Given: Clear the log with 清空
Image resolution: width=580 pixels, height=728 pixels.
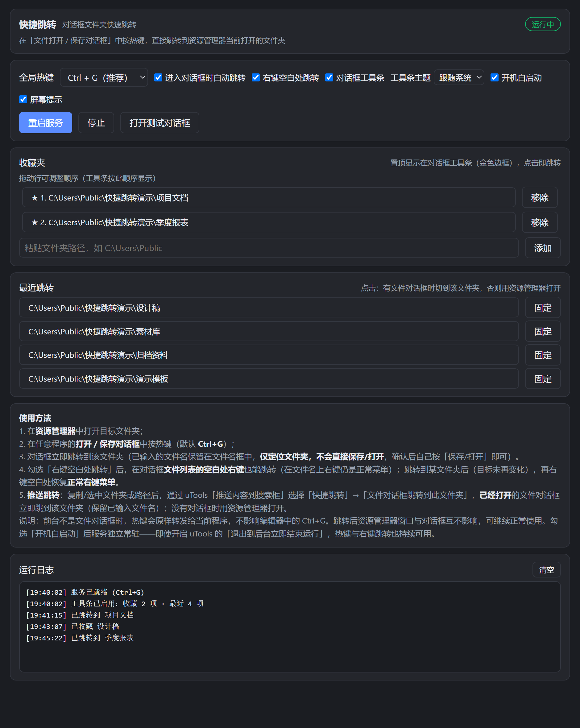Looking at the screenshot, I should point(546,570).
